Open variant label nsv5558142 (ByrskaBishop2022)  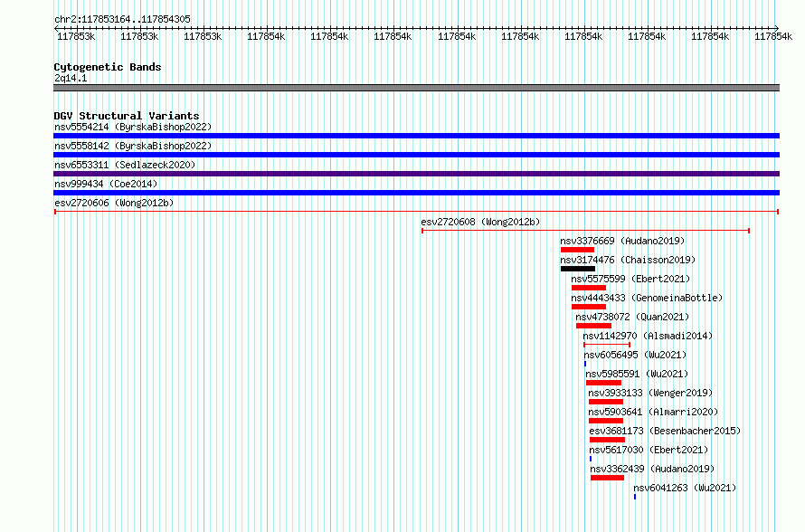click(133, 146)
